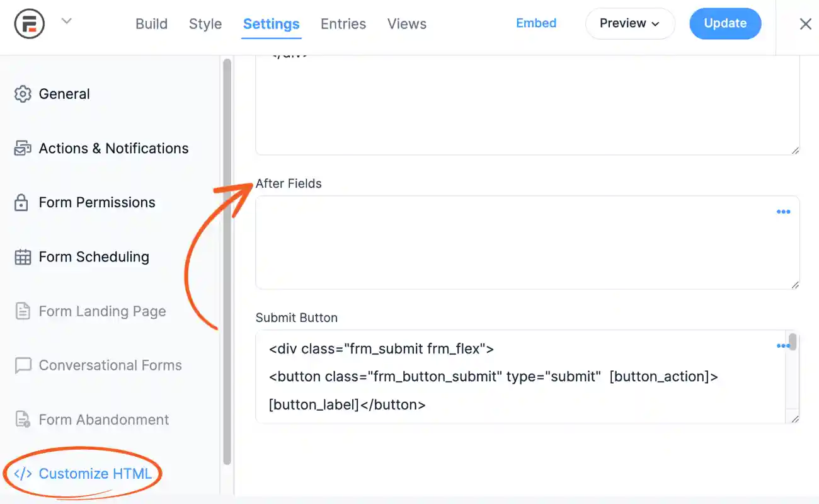The height and width of the screenshot is (504, 819).
Task: Open the Preview dropdown
Action: pyautogui.click(x=629, y=23)
